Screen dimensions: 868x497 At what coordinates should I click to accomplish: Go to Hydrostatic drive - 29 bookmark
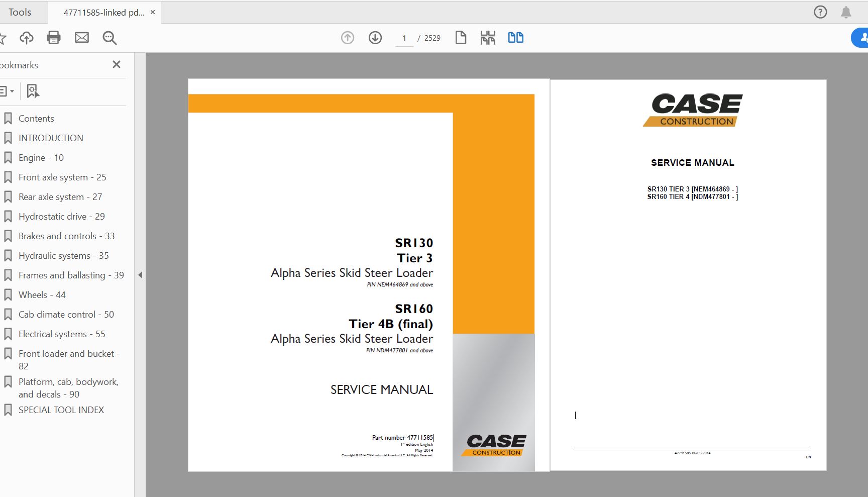pyautogui.click(x=62, y=217)
